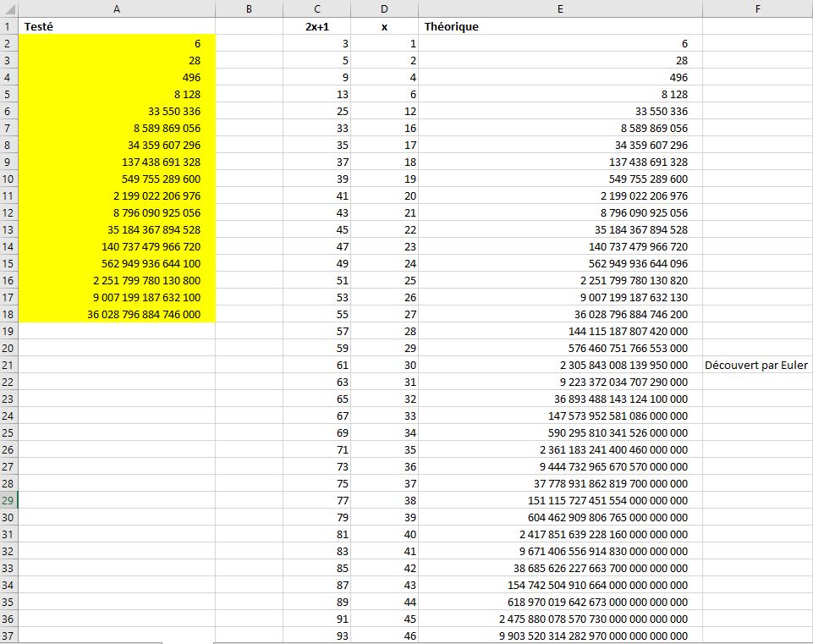Select column E header
813x644 pixels.
(560, 8)
